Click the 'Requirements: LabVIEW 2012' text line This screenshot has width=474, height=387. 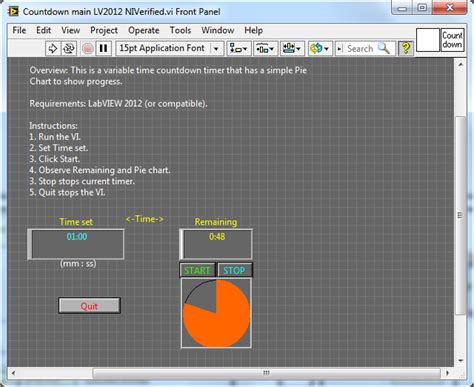(x=118, y=104)
